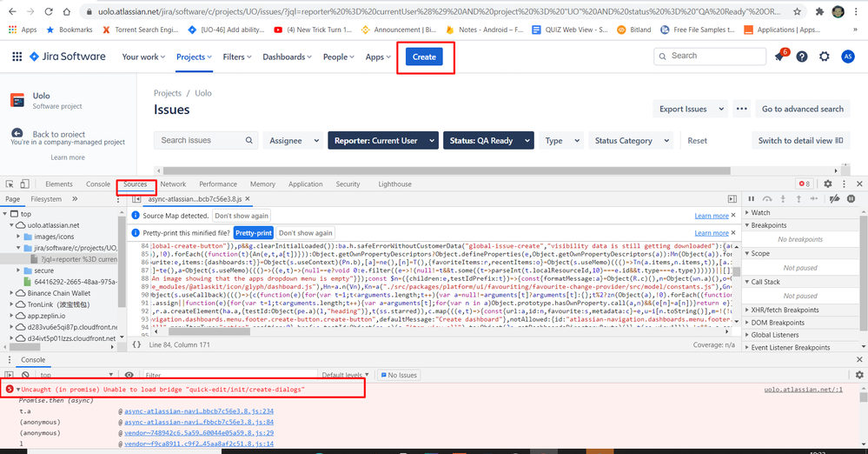This screenshot has width=868, height=454.
Task: Close the DevTools panel
Action: tap(859, 184)
